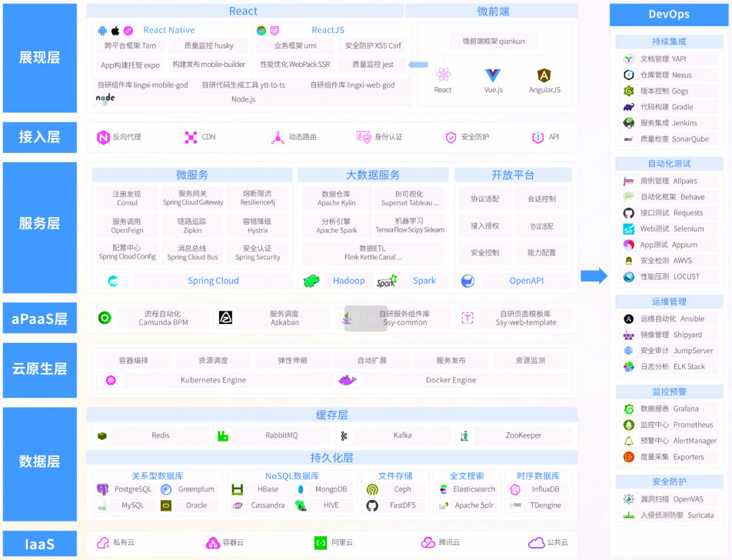The image size is (732, 560).
Task: Open the 持久化层 header
Action: pos(332,458)
